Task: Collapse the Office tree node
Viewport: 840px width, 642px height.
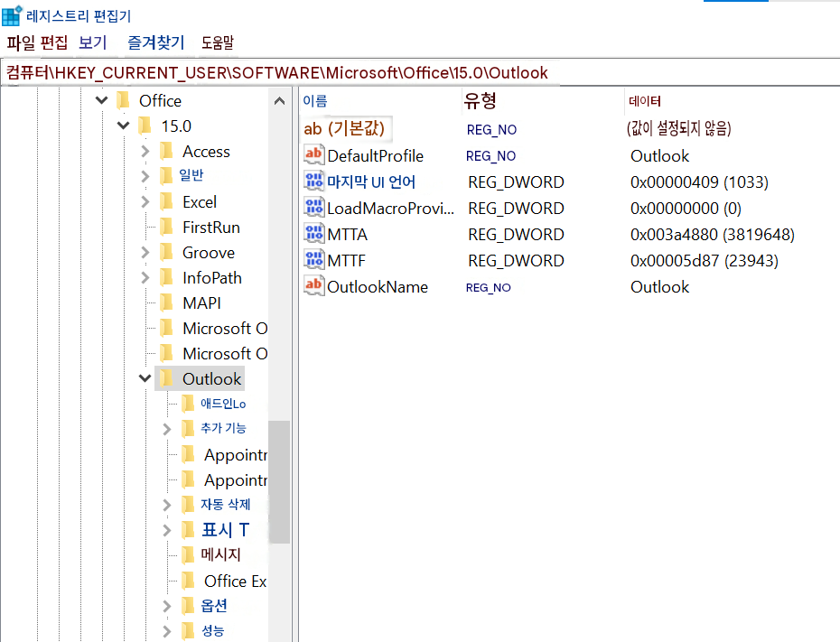Action: [x=101, y=100]
